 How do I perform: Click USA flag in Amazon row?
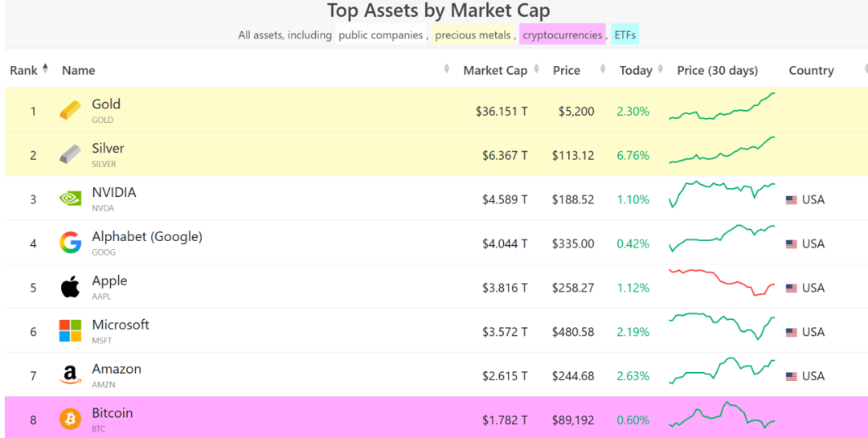pos(792,376)
